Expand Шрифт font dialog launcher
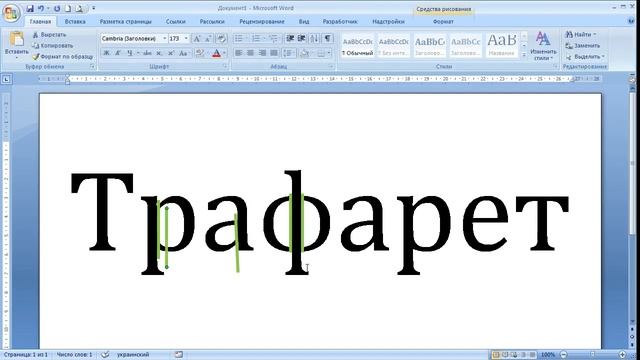Screen dimensions: 640x360 (225, 67)
